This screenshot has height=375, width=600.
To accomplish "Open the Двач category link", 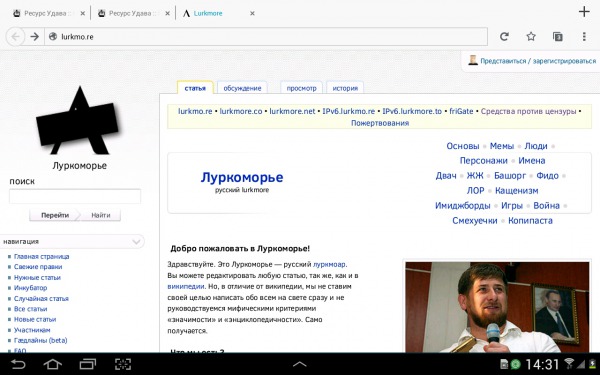I will (x=446, y=176).
